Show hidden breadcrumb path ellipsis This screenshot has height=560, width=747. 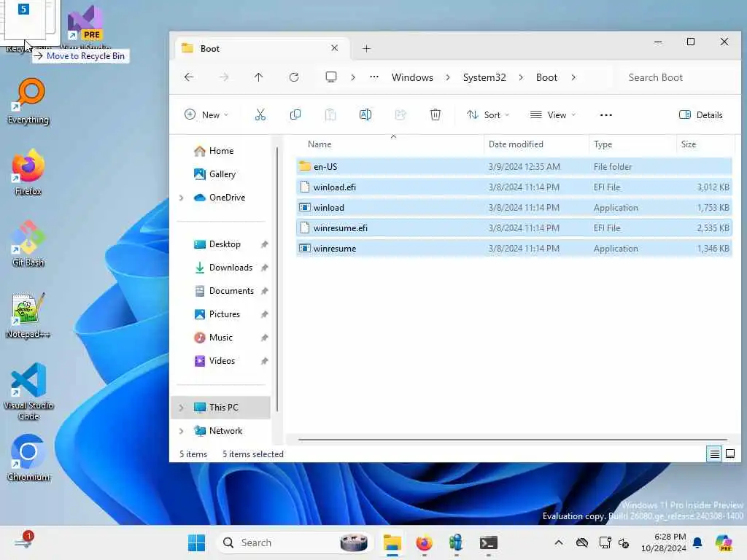click(374, 77)
